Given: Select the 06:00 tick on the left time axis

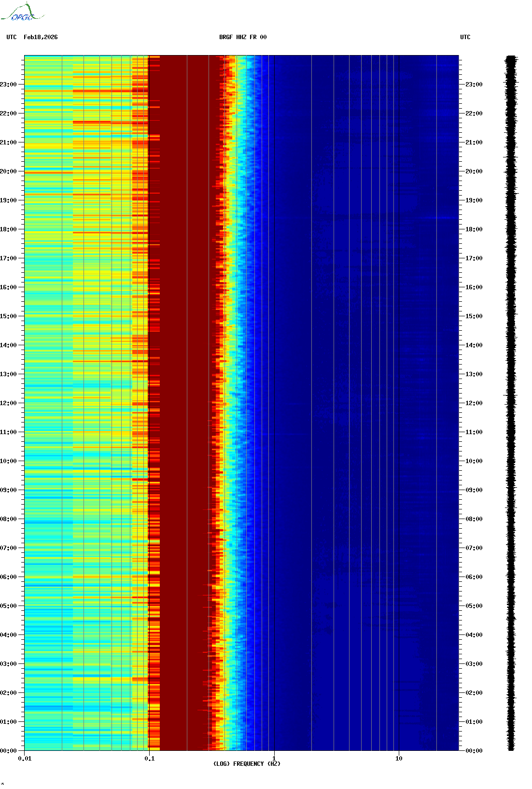Looking at the screenshot, I should click(9, 577).
